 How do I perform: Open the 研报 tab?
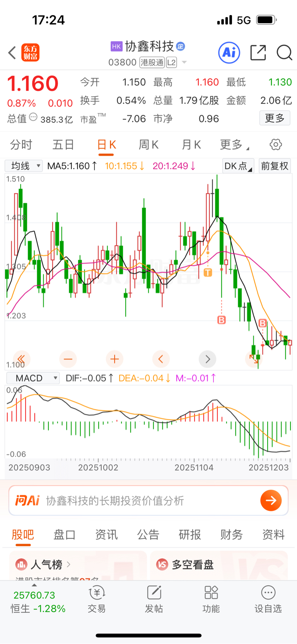click(190, 535)
